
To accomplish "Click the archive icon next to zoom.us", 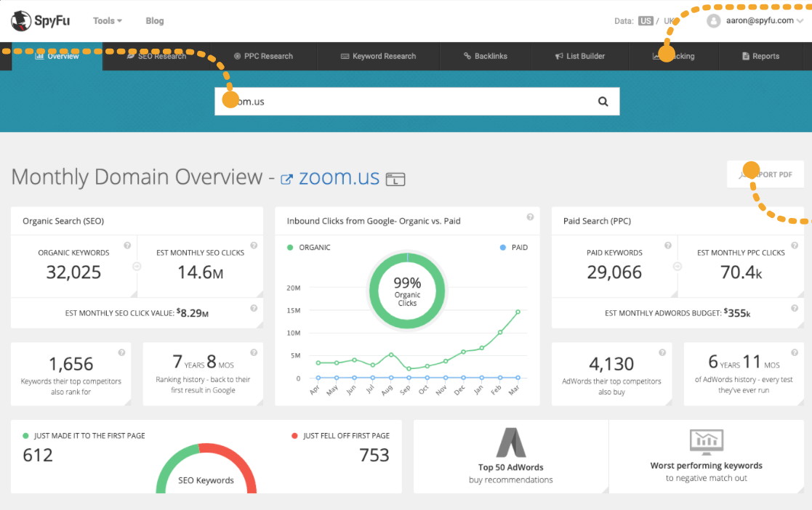I will pos(395,179).
